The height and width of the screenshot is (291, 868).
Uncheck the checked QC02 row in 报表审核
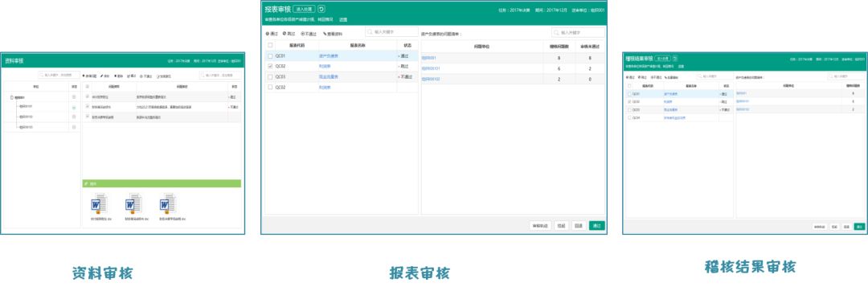coord(270,67)
